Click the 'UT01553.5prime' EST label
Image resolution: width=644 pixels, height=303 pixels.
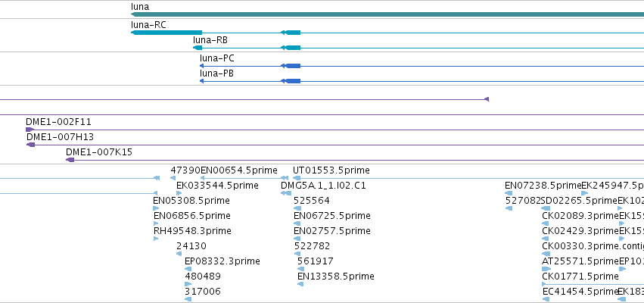(331, 170)
